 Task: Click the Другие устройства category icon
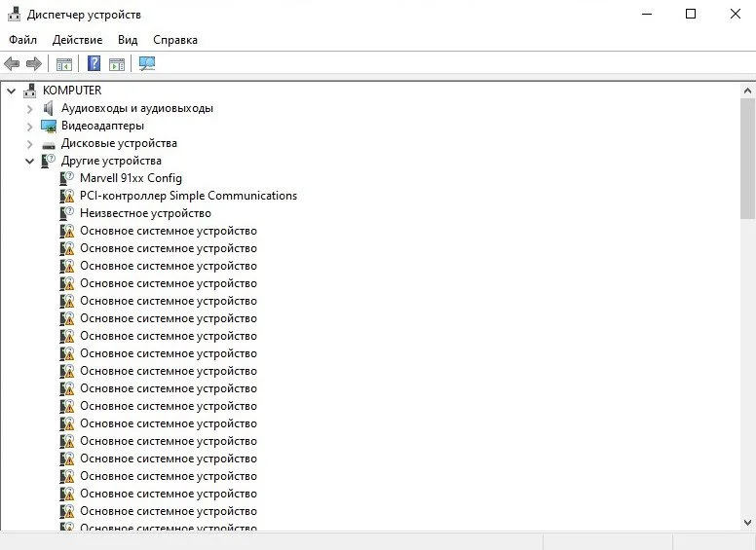tap(48, 161)
